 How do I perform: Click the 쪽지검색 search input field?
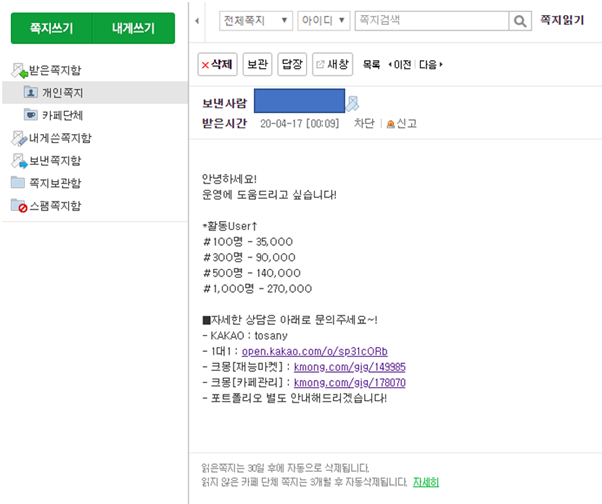click(x=432, y=21)
